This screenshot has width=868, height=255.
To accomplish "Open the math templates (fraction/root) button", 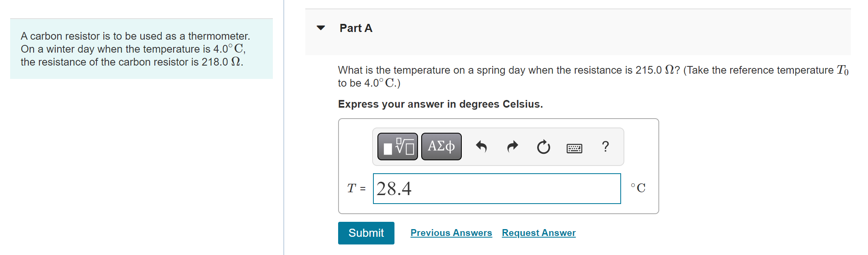I will 397,147.
